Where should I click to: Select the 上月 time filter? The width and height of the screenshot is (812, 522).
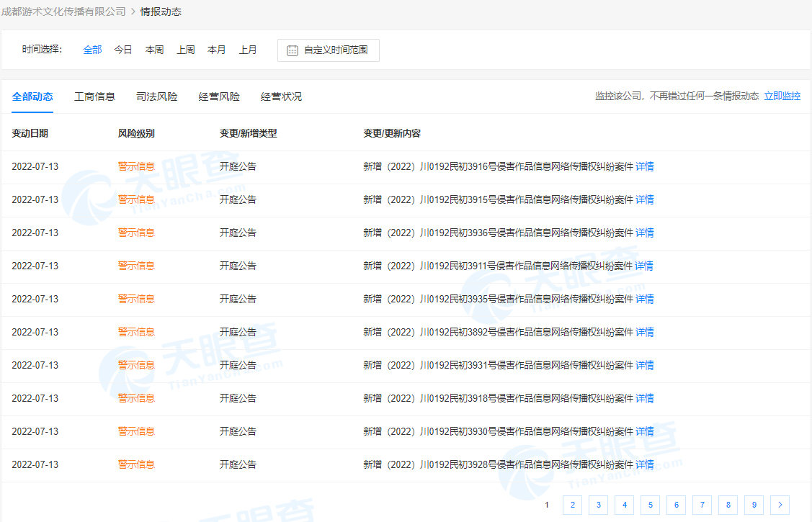click(248, 50)
